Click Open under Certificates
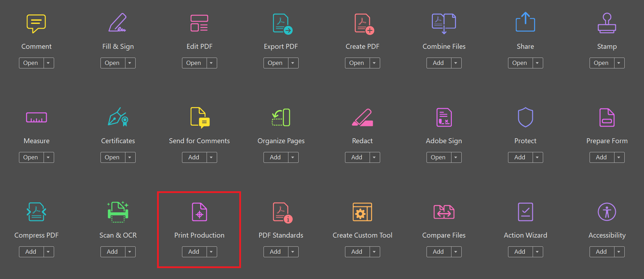This screenshot has height=279, width=644. point(112,158)
